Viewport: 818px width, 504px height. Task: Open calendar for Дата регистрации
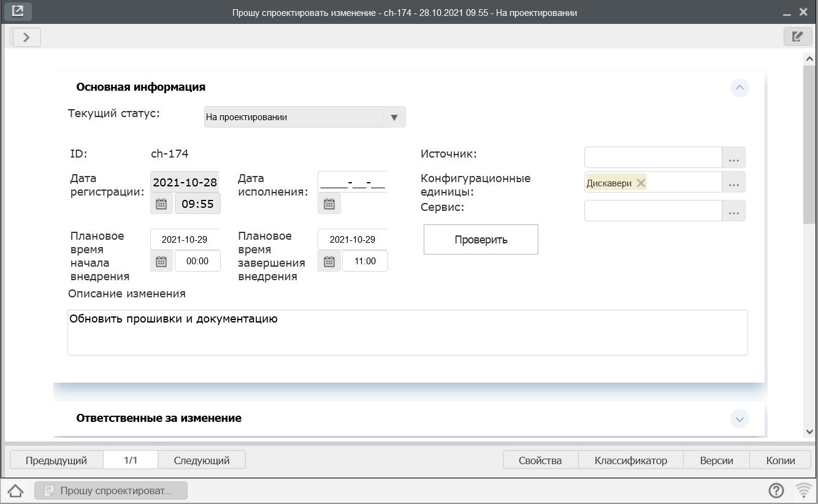click(x=161, y=204)
